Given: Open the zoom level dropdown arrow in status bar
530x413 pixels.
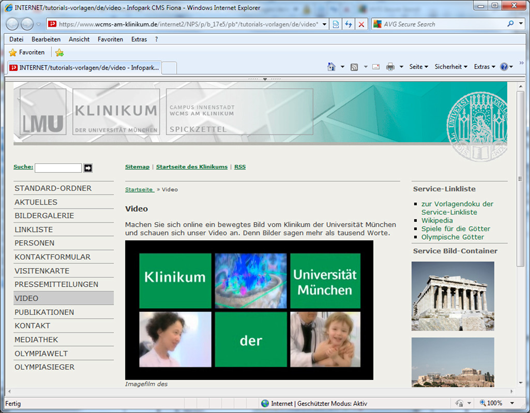Looking at the screenshot, I should (x=512, y=403).
